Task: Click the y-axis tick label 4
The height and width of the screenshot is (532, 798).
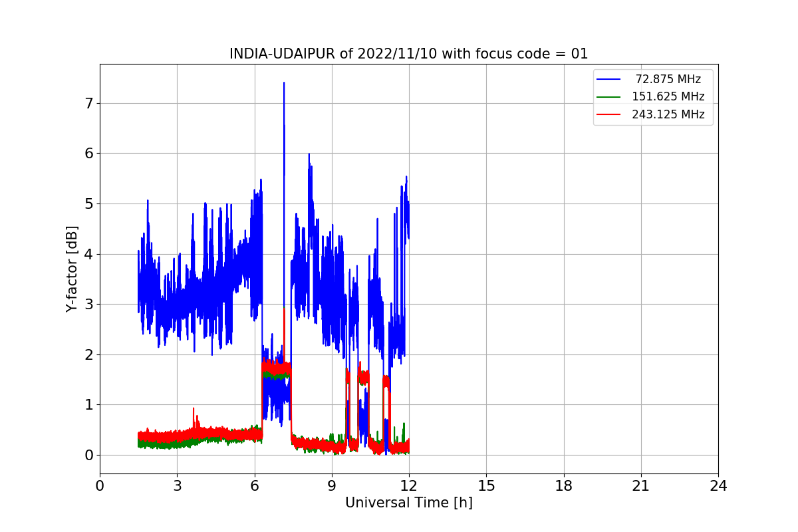Action: pyautogui.click(x=88, y=254)
